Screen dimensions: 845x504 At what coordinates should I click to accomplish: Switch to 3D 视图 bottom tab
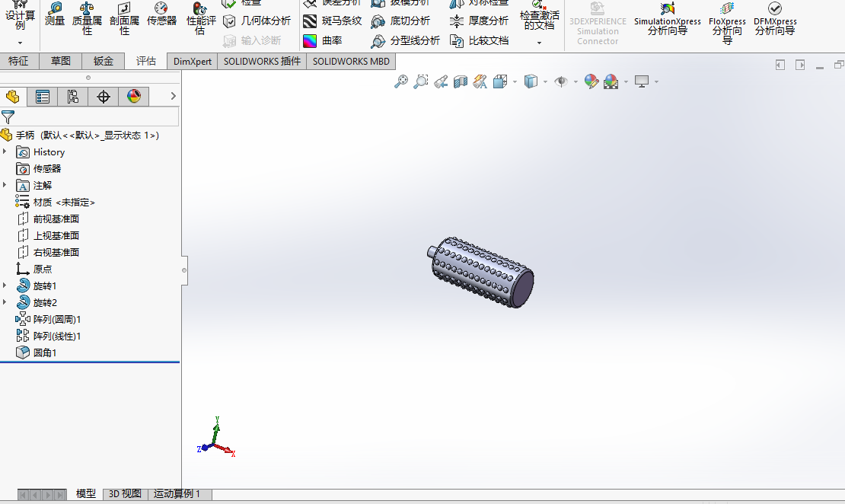point(125,494)
